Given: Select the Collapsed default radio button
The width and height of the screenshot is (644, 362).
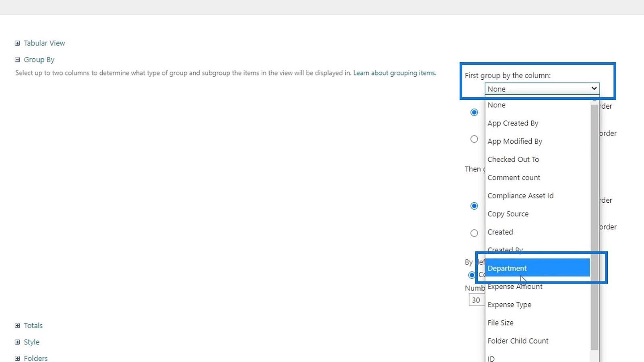Looking at the screenshot, I should (472, 275).
